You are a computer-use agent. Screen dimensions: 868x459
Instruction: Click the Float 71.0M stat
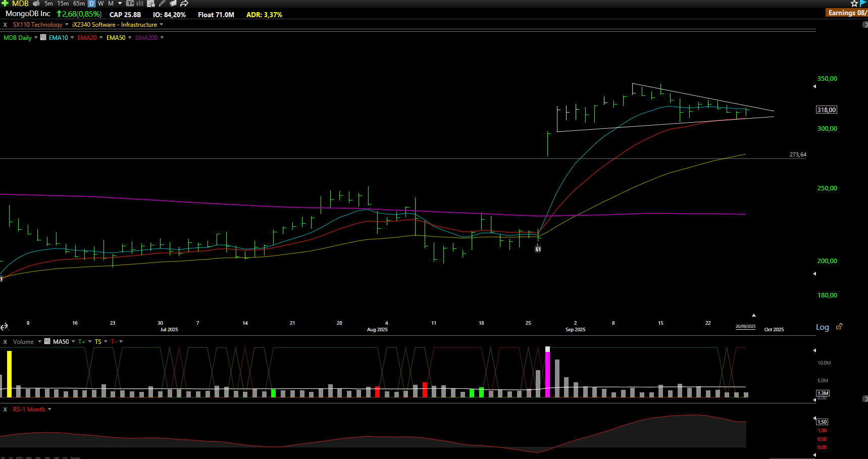[216, 15]
